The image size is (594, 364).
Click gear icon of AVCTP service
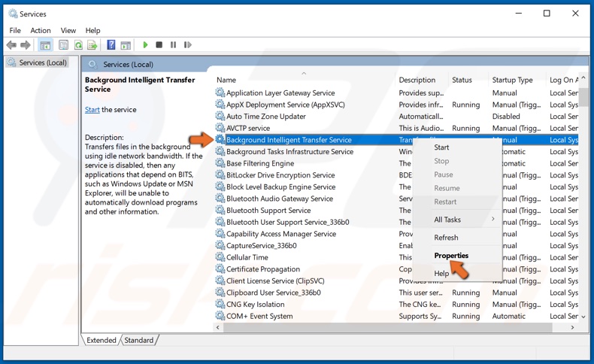pyautogui.click(x=220, y=128)
